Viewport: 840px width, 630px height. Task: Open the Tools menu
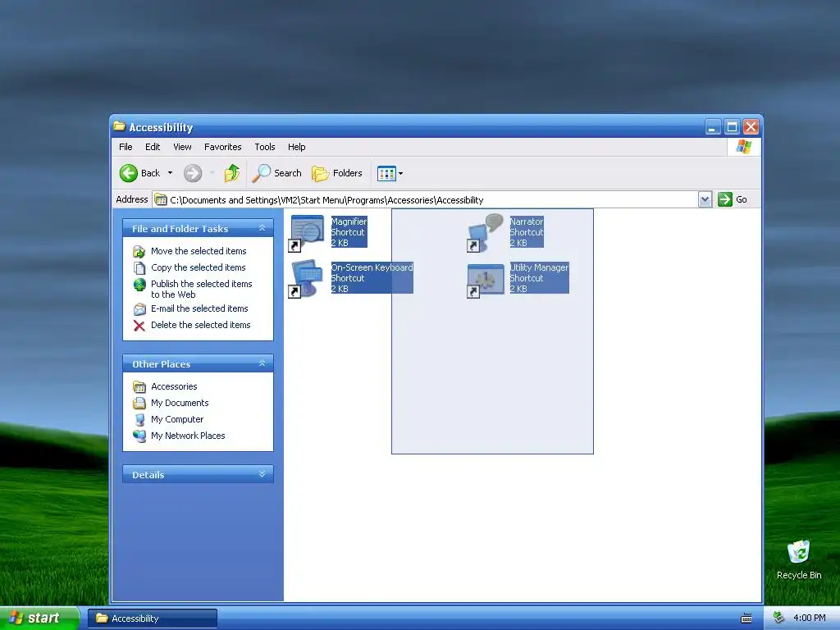(265, 147)
